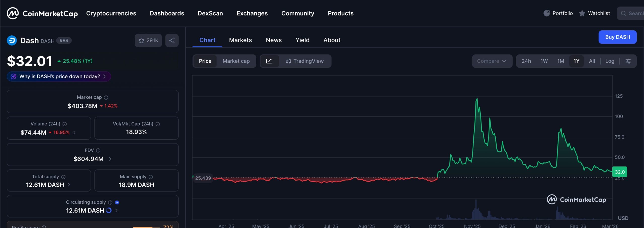Expand Total supply details chevron
The height and width of the screenshot is (228, 644).
(69, 185)
